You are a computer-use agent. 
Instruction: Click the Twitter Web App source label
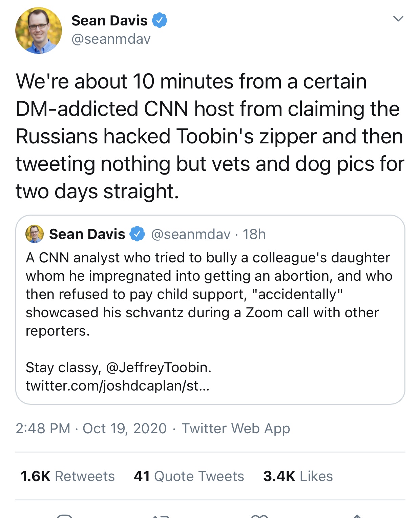236,429
